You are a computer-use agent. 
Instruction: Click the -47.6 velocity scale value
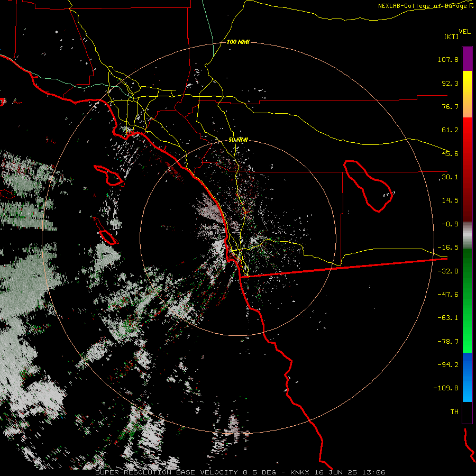pos(448,295)
